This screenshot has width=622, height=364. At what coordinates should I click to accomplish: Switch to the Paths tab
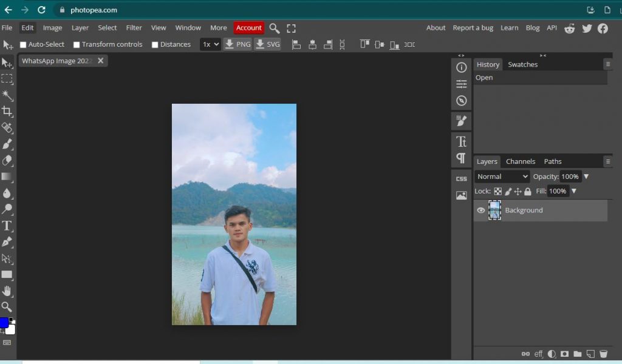[553, 161]
